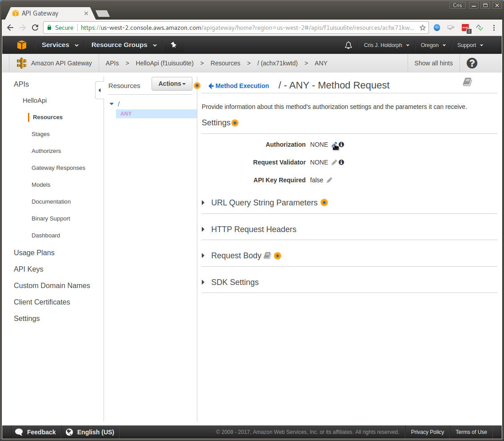Click the blue circular extension icon
504x441 pixels.
click(x=437, y=28)
